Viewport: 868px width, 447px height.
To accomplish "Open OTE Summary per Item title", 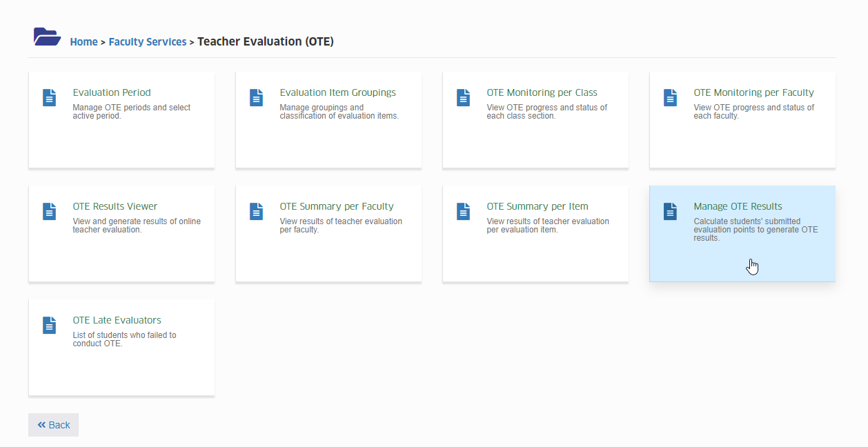I will (537, 206).
